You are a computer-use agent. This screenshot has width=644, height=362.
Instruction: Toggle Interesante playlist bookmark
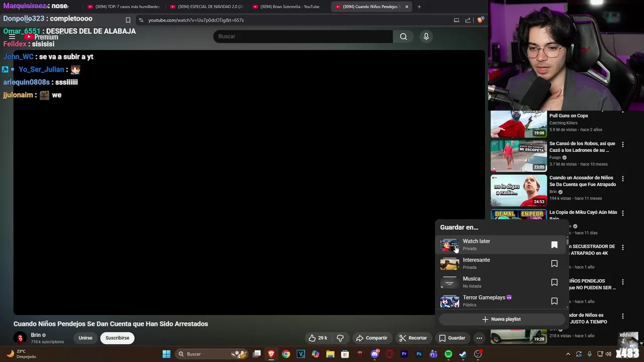(554, 263)
